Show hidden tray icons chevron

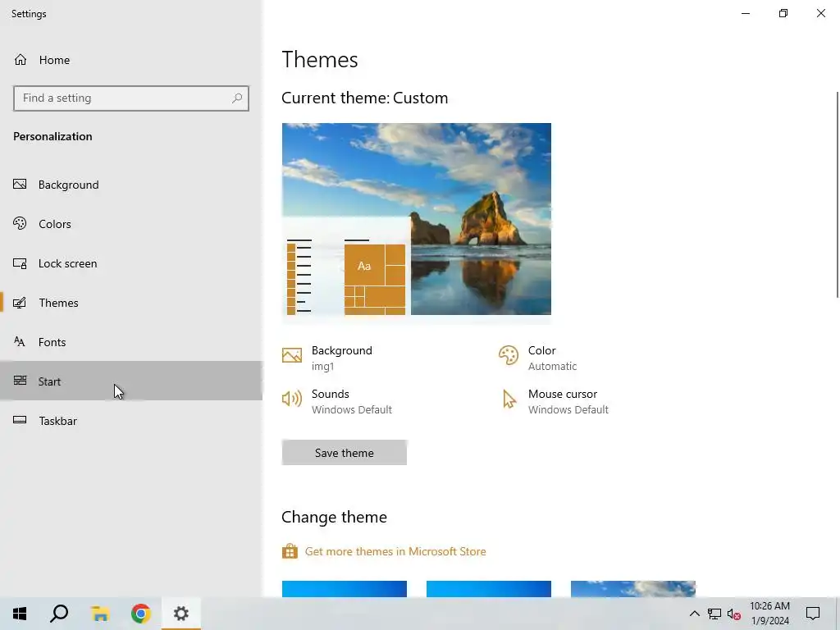coord(694,614)
